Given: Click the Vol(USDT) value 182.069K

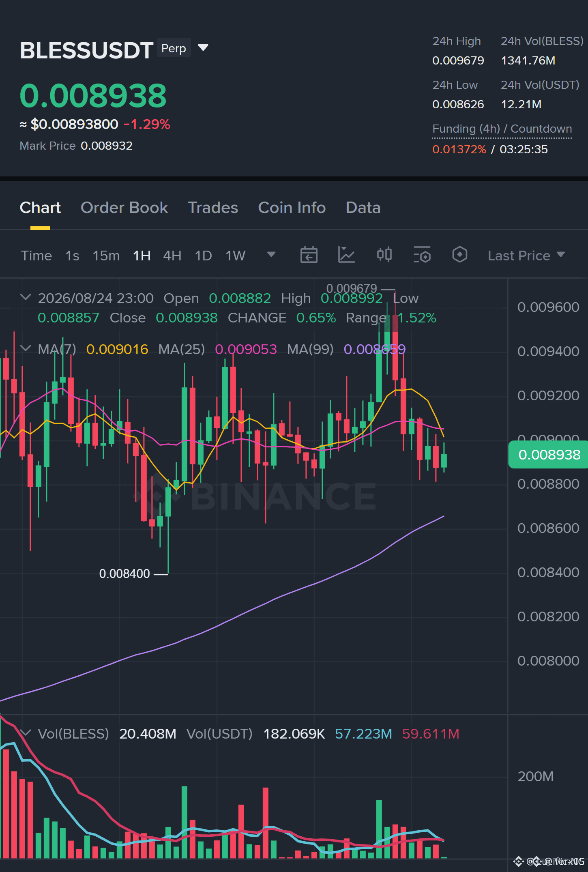Looking at the screenshot, I should (x=294, y=734).
